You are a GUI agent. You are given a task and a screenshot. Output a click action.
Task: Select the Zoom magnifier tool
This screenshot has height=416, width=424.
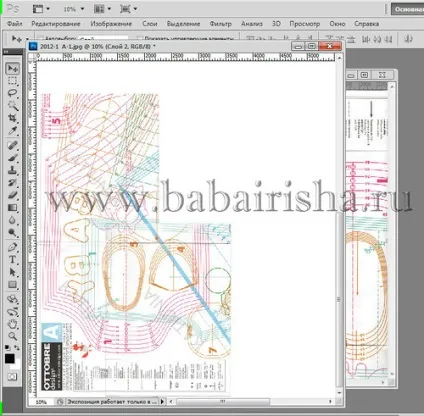pyautogui.click(x=13, y=336)
